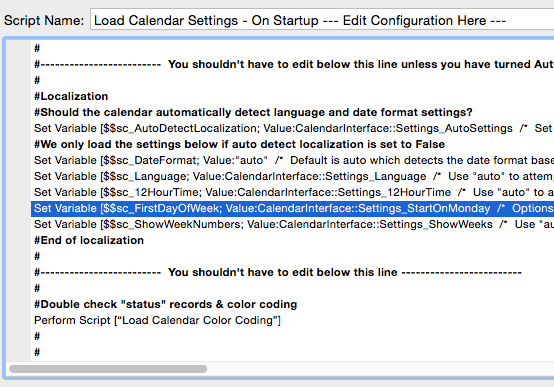This screenshot has width=554, height=387.
Task: Click the second 'You shouldn't have to edit below this line' divider
Action: pyautogui.click(x=278, y=272)
